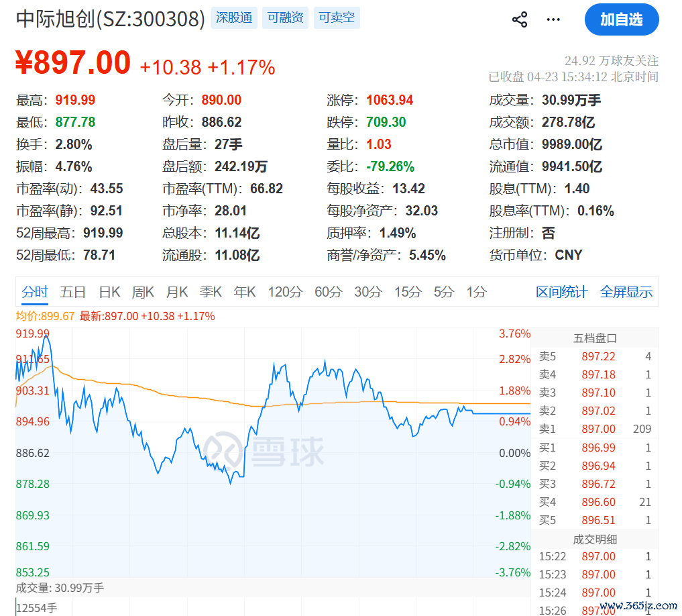Switch to 5分 chart
Image resolution: width=682 pixels, height=616 pixels.
(x=444, y=292)
